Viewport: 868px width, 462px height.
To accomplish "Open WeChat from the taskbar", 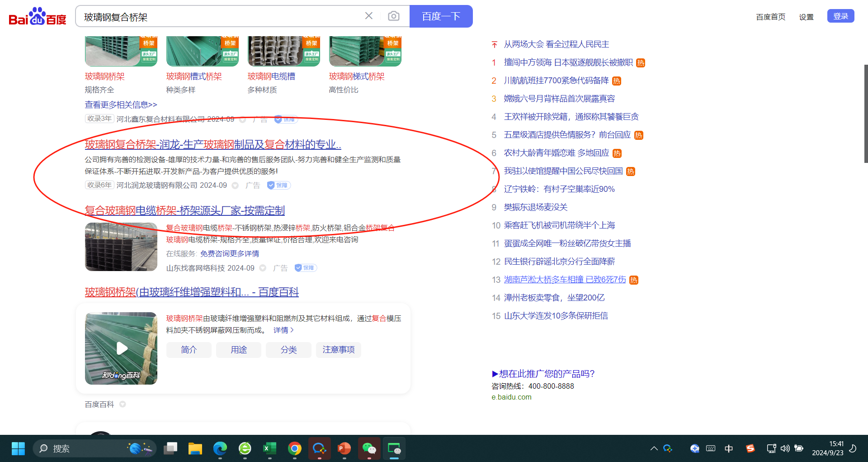I will click(369, 448).
